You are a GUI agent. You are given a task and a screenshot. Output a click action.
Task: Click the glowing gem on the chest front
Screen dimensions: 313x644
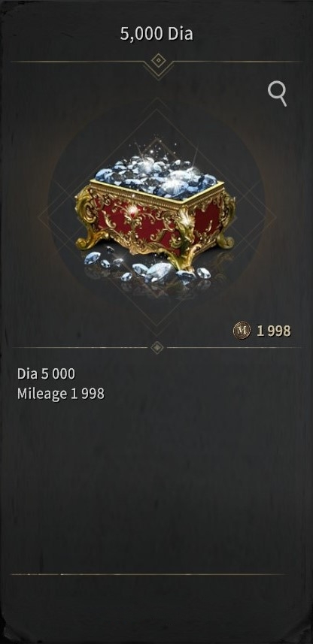[132, 210]
